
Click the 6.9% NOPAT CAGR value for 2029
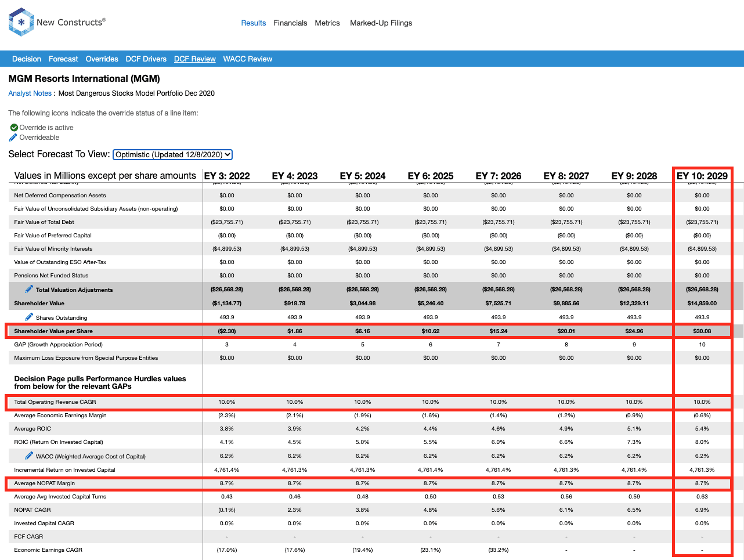coord(702,510)
